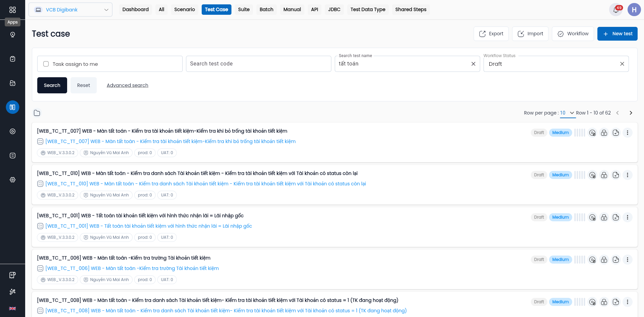Viewport: 644px width, 317px height.
Task: Open the Advanced search link
Action: tap(128, 85)
